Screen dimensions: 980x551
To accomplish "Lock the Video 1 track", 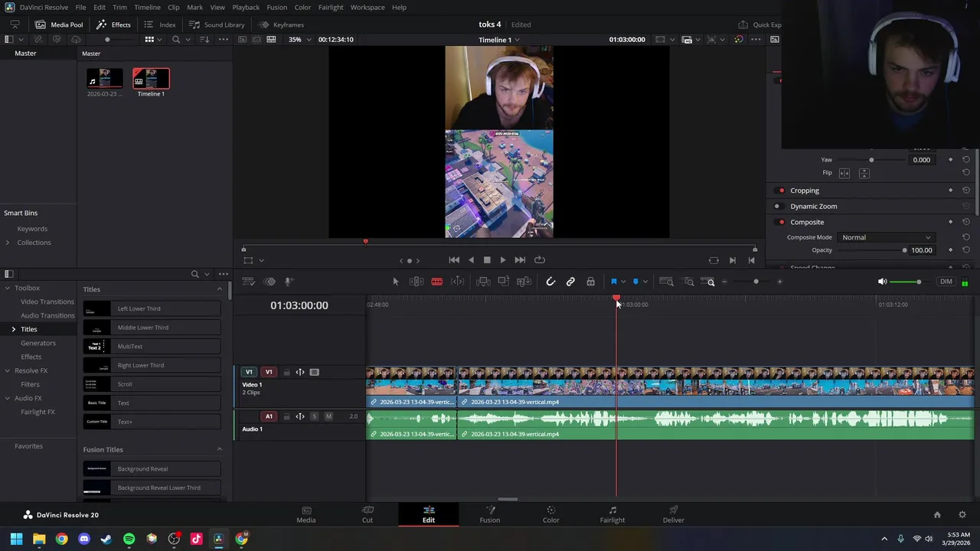I will (x=286, y=372).
